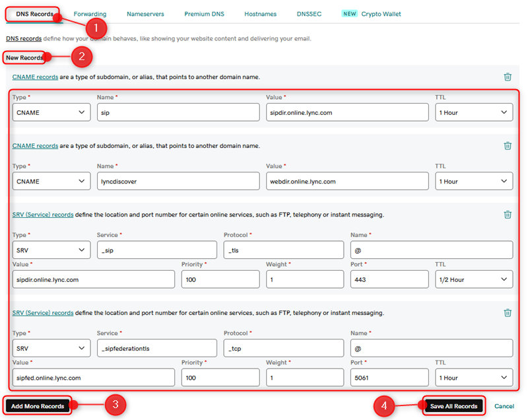Click the Name field of the _sipfederationtls record

432,348
